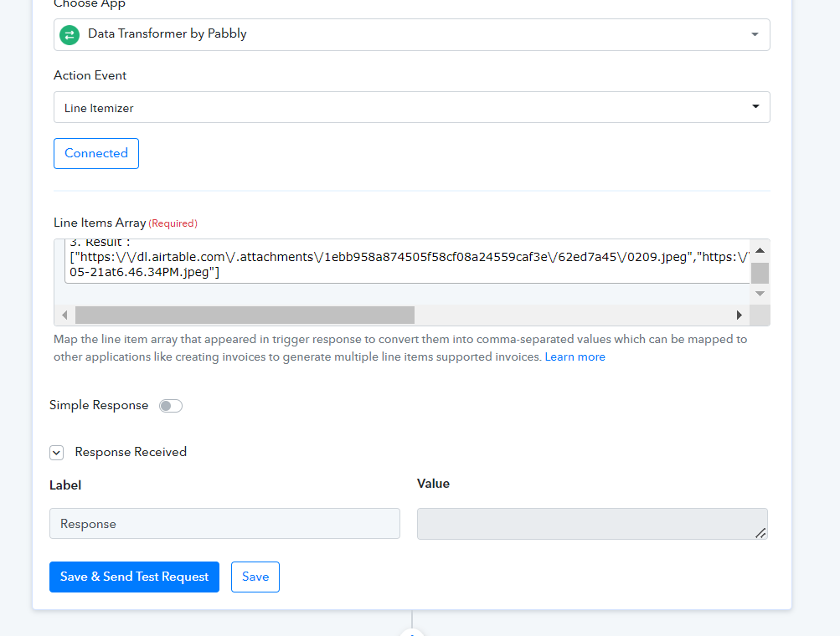The height and width of the screenshot is (636, 840).
Task: Open the Learn more link
Action: pos(575,357)
